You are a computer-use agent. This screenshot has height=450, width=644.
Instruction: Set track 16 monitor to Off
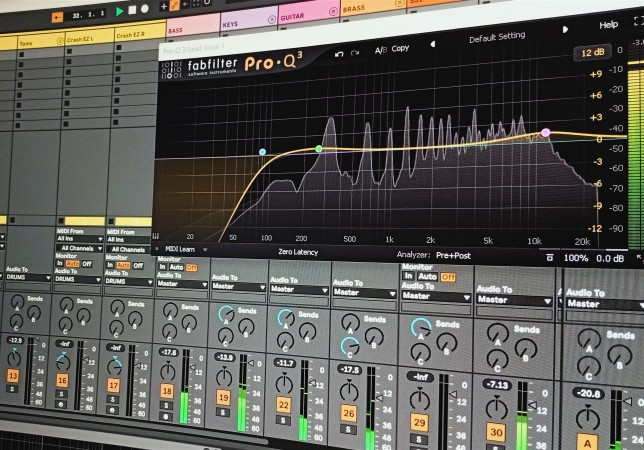pyautogui.click(x=87, y=264)
